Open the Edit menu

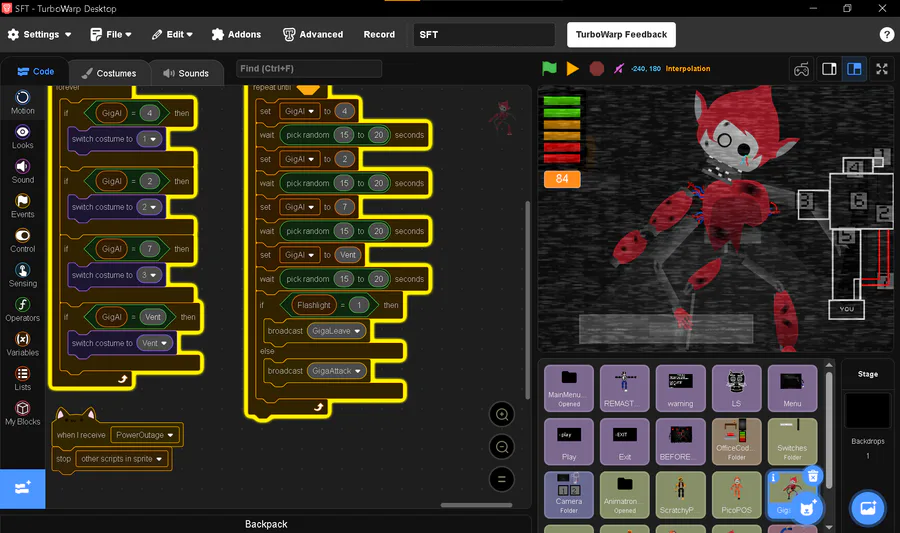[172, 34]
